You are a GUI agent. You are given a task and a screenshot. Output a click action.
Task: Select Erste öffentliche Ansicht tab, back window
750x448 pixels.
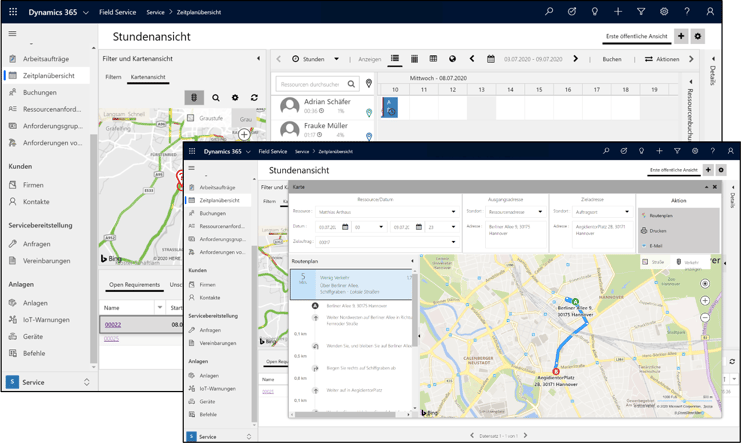tap(636, 36)
